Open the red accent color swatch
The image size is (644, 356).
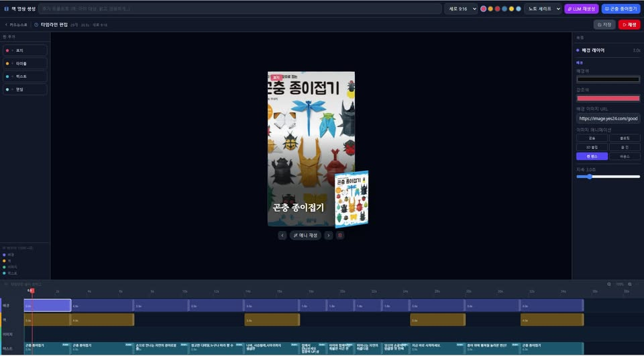tap(608, 98)
